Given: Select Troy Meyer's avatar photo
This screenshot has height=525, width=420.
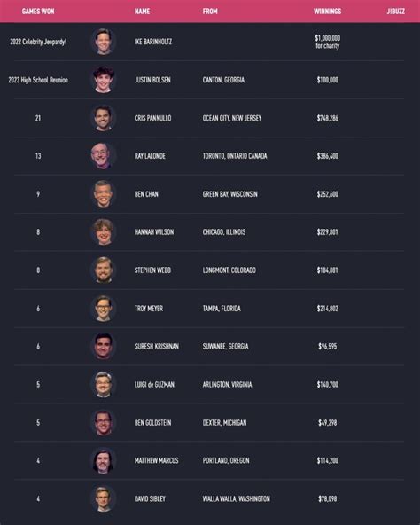Looking at the screenshot, I should [103, 309].
